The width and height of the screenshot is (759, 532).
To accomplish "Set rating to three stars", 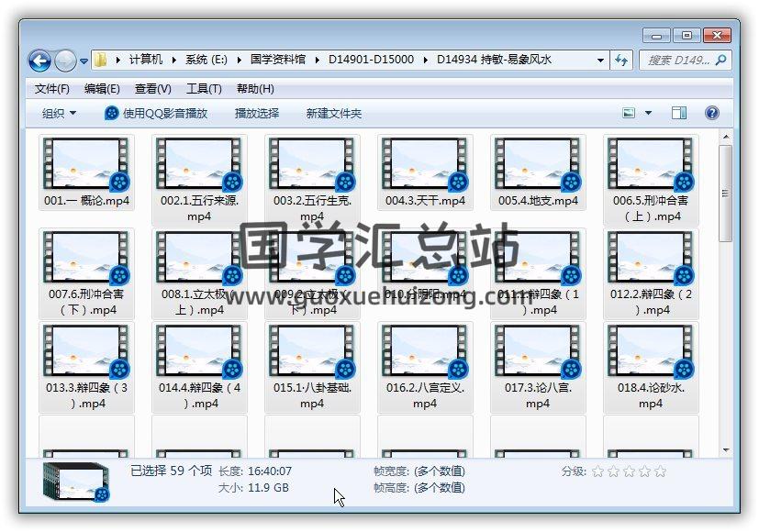I will click(629, 471).
